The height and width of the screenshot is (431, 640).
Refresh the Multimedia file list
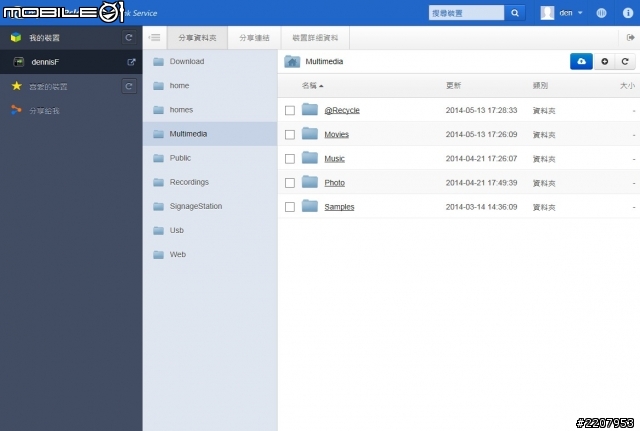click(x=625, y=62)
